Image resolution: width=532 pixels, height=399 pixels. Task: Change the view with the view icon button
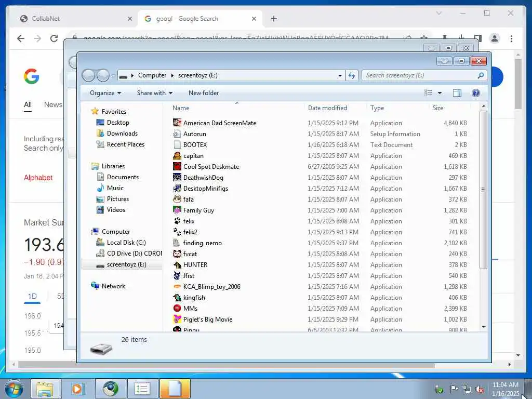tap(429, 93)
